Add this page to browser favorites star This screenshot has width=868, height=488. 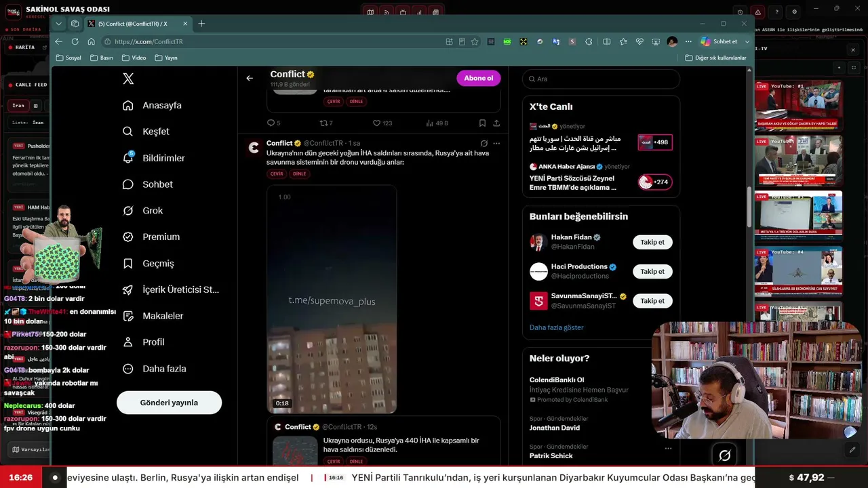pyautogui.click(x=475, y=41)
